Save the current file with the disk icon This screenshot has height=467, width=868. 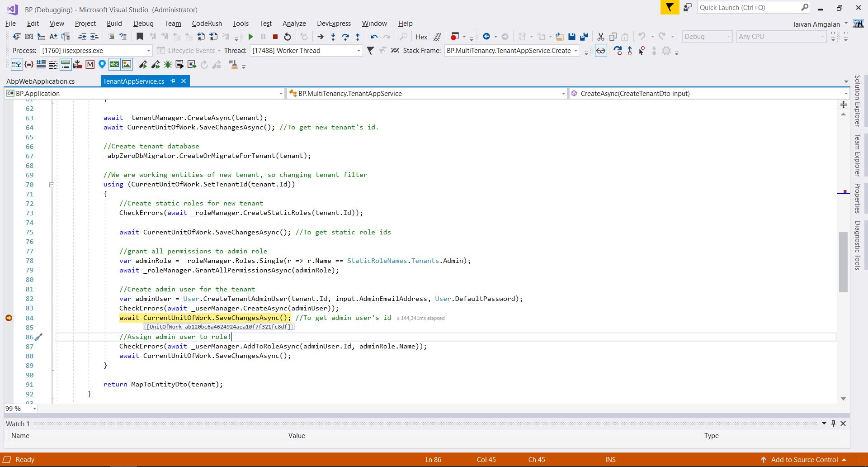(x=572, y=36)
